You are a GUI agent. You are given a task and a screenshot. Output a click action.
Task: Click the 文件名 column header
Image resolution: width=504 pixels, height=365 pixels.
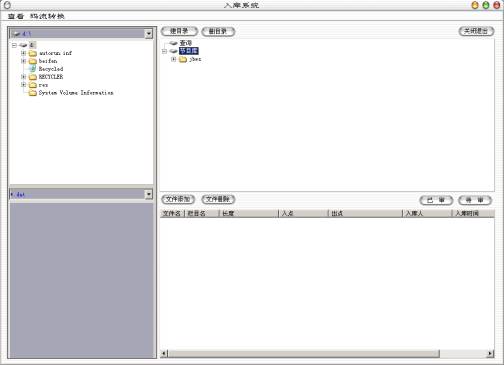(172, 213)
